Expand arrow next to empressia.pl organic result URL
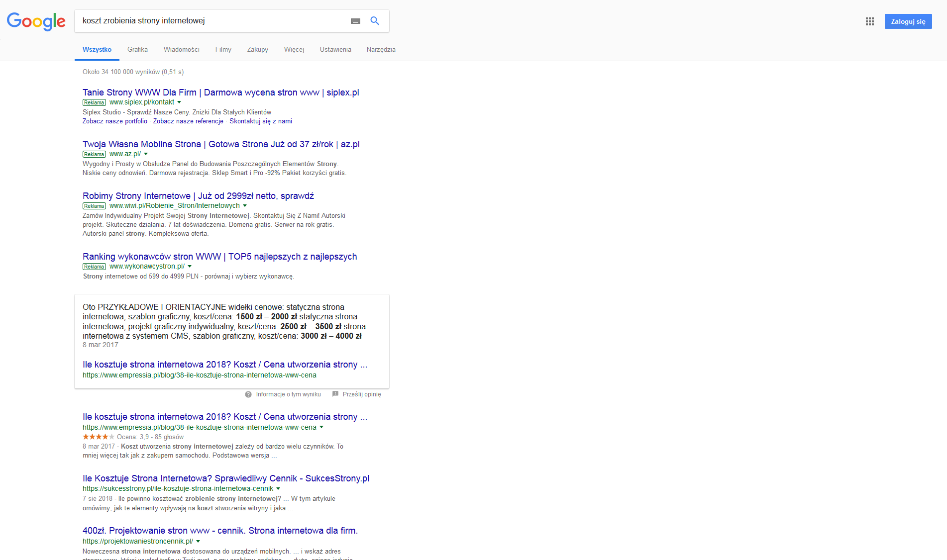 point(321,427)
